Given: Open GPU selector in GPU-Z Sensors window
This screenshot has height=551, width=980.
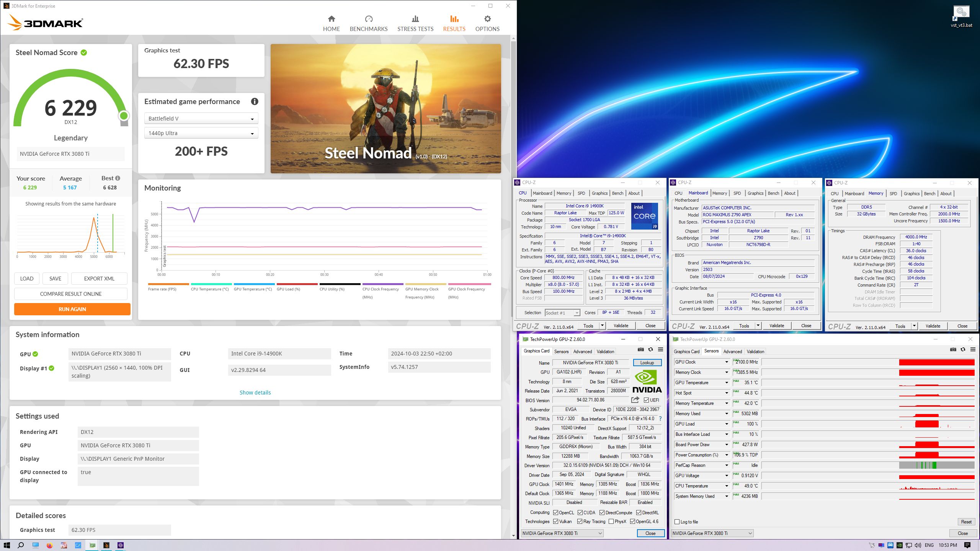Looking at the screenshot, I should point(712,533).
